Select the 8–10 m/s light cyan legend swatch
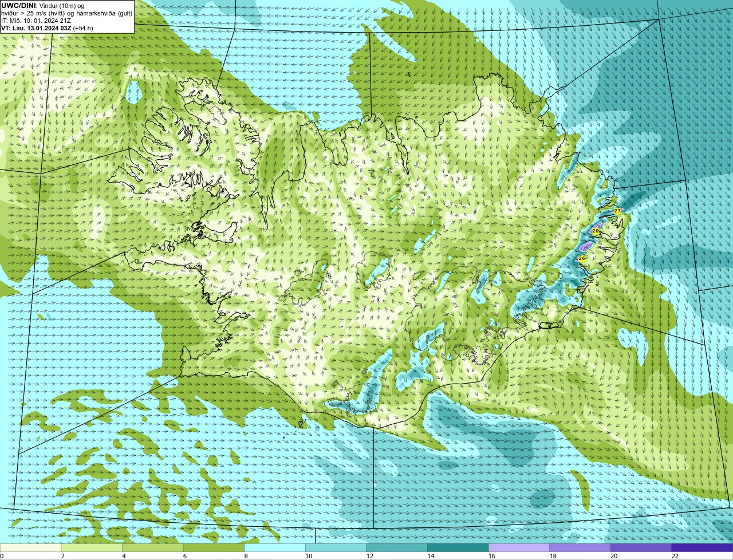Viewport: 733px width, 560px height. pos(275,548)
